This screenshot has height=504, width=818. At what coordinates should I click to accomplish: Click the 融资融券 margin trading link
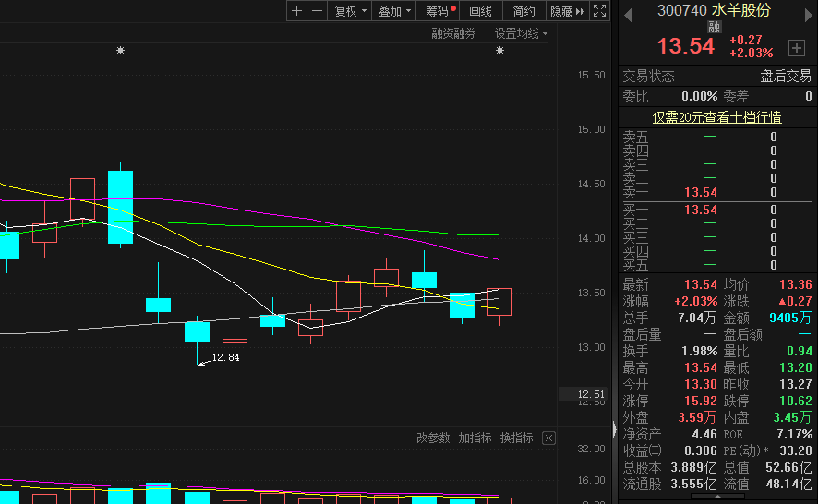(454, 33)
